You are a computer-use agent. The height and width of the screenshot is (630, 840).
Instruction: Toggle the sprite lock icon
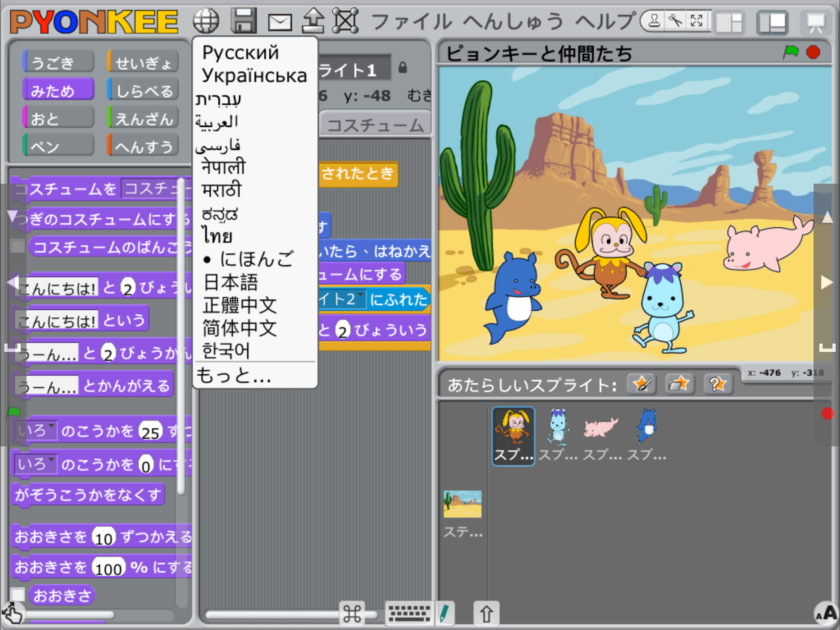pyautogui.click(x=402, y=68)
